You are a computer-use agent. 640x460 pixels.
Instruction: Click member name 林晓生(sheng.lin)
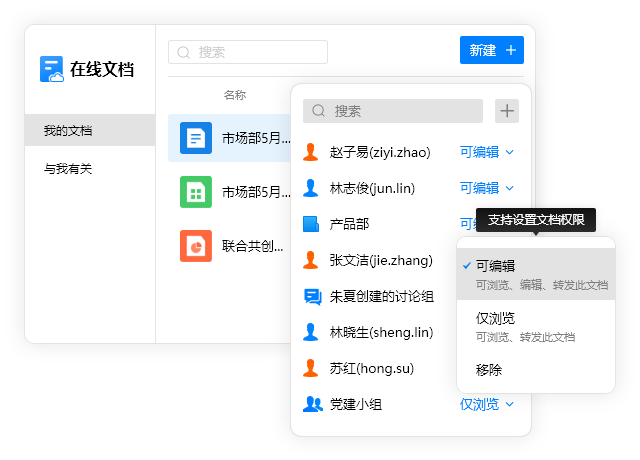(381, 332)
